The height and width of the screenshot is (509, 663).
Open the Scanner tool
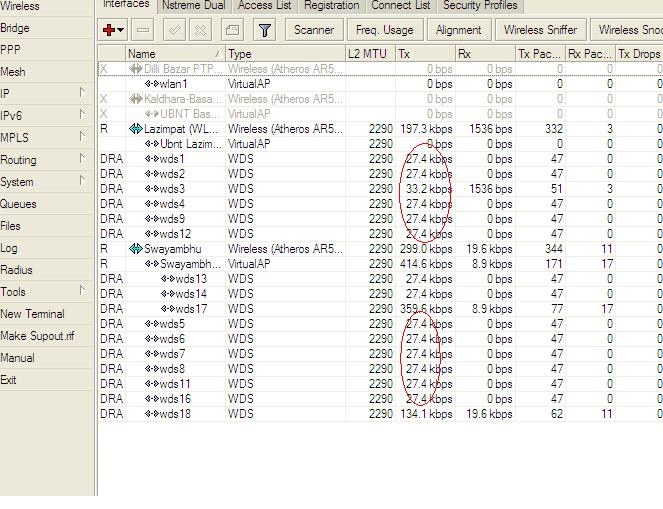tap(314, 30)
